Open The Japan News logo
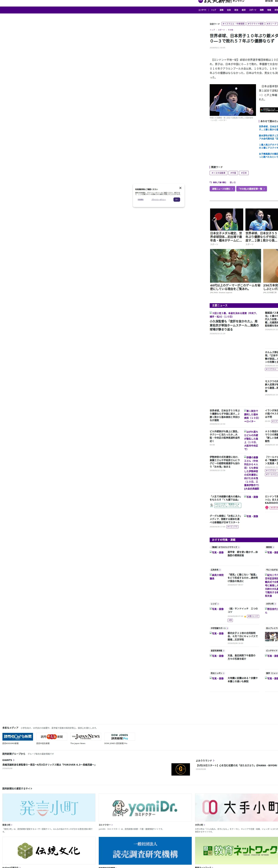This screenshot has height=868, width=278. 86,737
